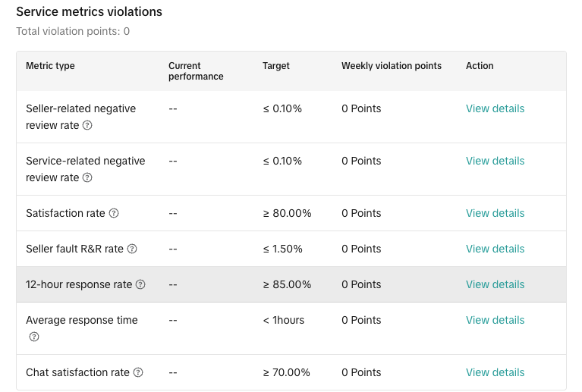
Task: Open View details for Seller fault R&R rate
Action: (495, 249)
